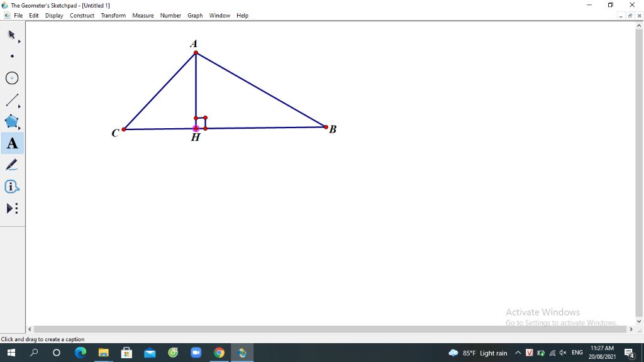Open the Number menu
Image resolution: width=644 pixels, height=362 pixels.
(x=170, y=16)
